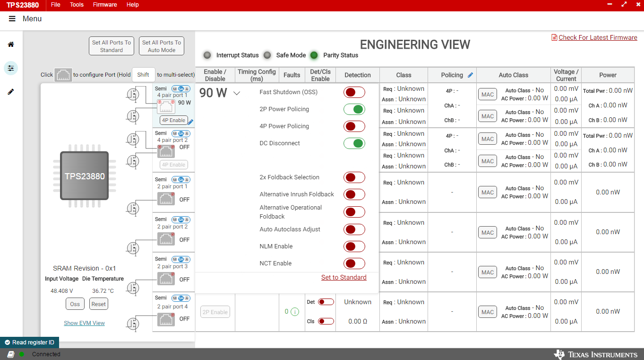Open the pencil editor icon in sidebar
This screenshot has height=360, width=644.
(x=11, y=92)
